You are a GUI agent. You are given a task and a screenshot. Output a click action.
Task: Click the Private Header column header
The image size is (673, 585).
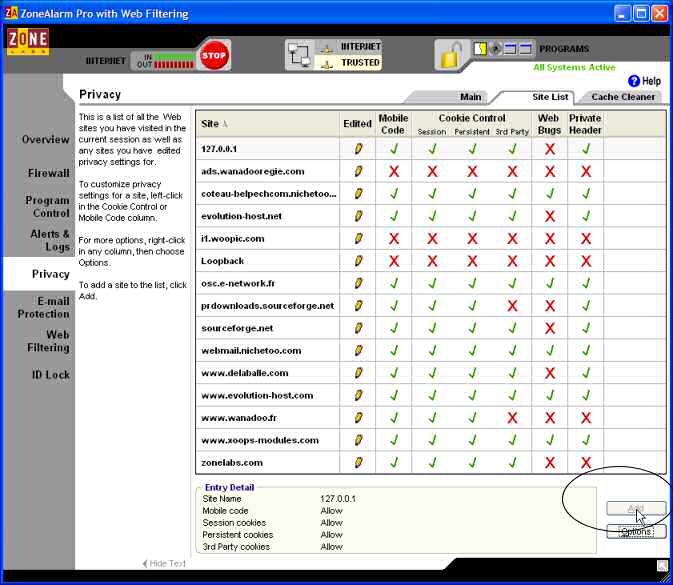pos(585,124)
